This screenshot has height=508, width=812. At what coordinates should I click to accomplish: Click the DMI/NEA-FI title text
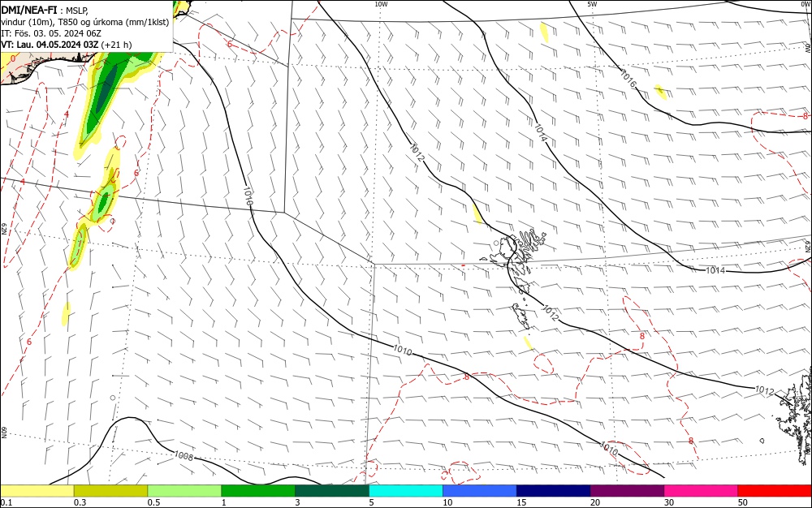tap(29, 9)
